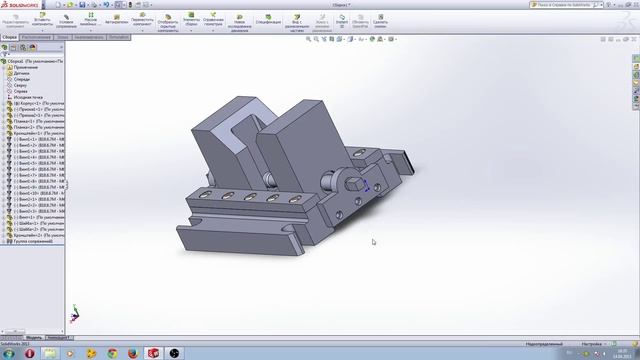Viewport: 640px width, 360px height.
Task: Click the horizontal scrollbar under the feature tree
Action: pyautogui.click(x=32, y=331)
